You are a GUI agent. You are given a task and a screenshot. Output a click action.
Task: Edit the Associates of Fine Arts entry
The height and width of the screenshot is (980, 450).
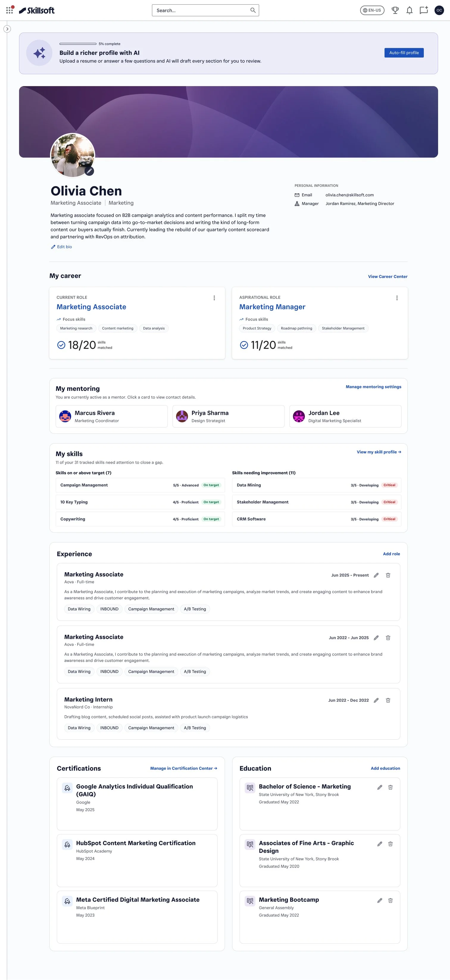point(379,844)
